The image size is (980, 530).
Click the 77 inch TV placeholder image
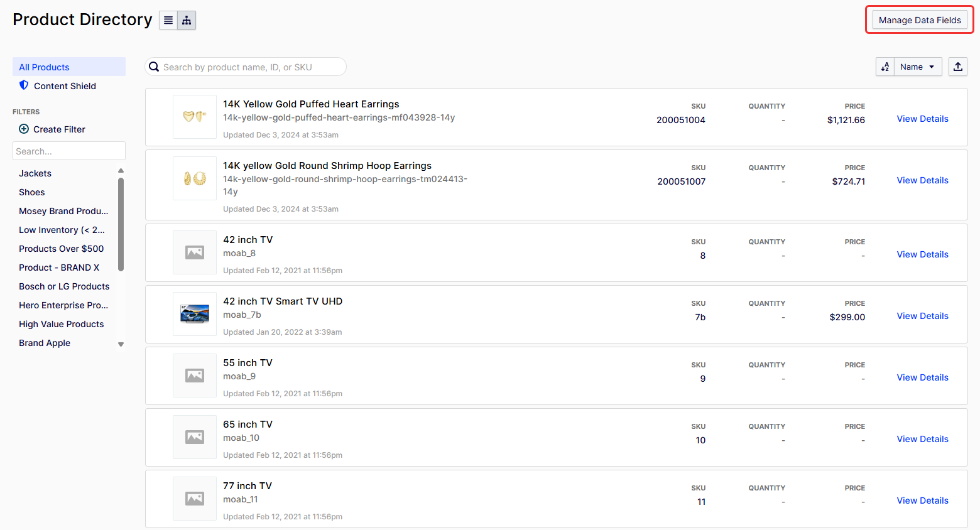(x=195, y=499)
